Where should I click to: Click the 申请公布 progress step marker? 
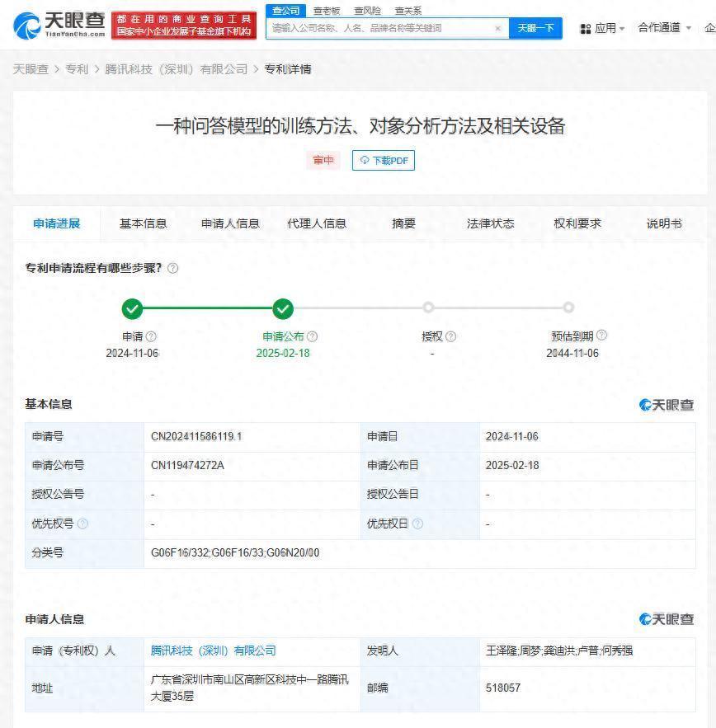283,309
